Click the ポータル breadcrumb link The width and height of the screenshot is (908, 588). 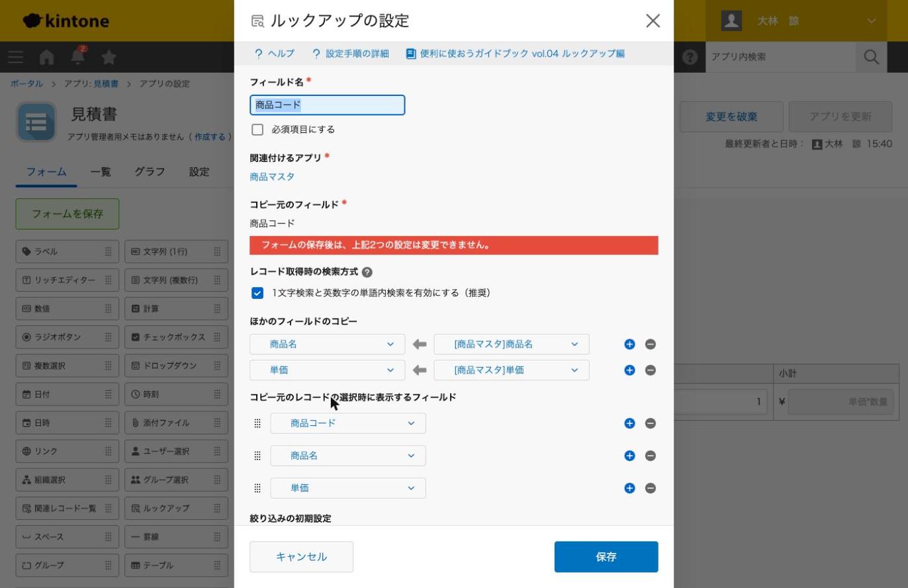coord(26,84)
